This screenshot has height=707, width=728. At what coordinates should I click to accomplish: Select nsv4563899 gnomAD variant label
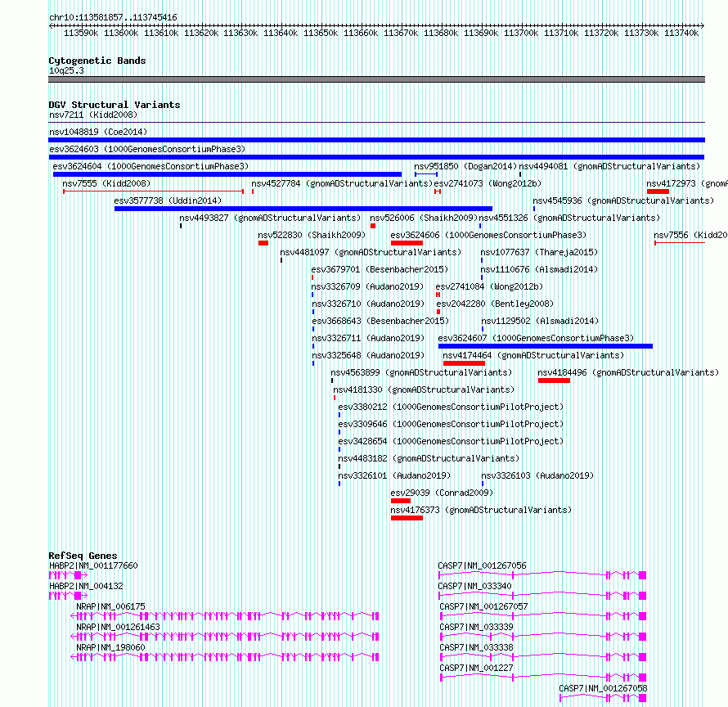tap(421, 372)
